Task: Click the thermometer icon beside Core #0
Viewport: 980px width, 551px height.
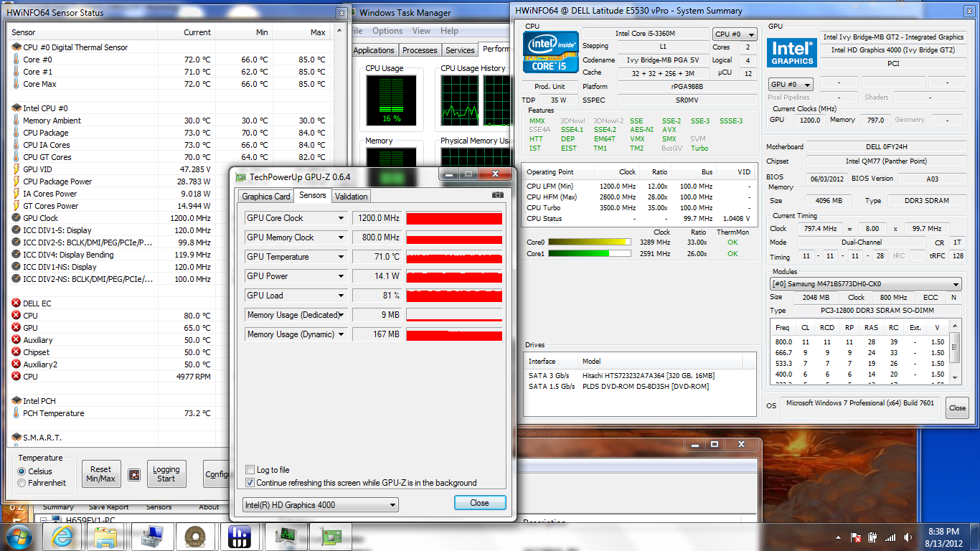Action: (17, 60)
